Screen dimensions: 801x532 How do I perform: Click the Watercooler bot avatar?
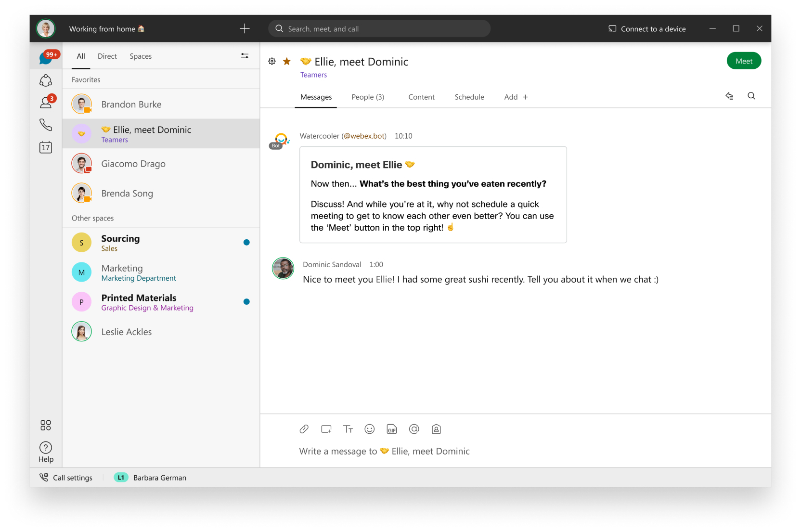281,141
